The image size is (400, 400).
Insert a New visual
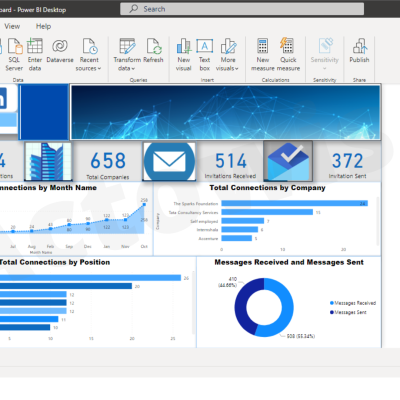click(184, 55)
